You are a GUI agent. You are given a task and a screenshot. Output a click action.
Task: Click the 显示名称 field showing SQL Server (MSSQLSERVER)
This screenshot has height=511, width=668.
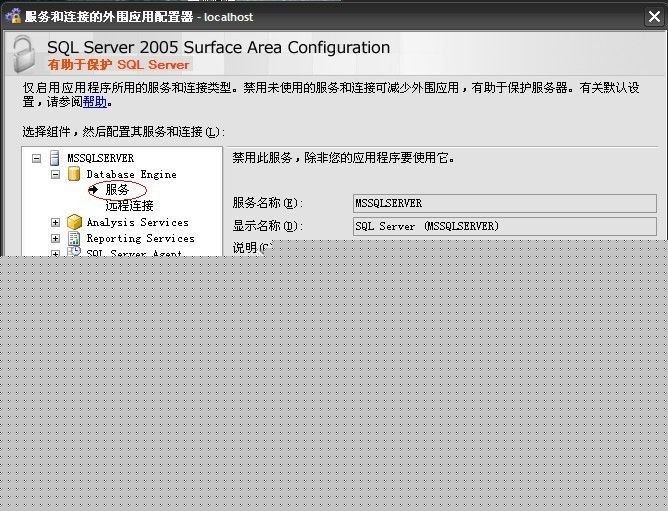coord(505,226)
